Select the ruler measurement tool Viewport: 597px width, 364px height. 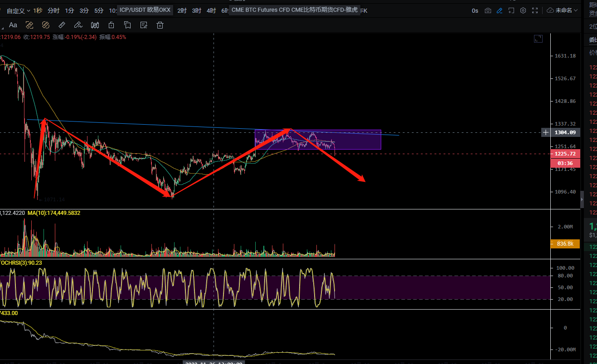coord(62,25)
